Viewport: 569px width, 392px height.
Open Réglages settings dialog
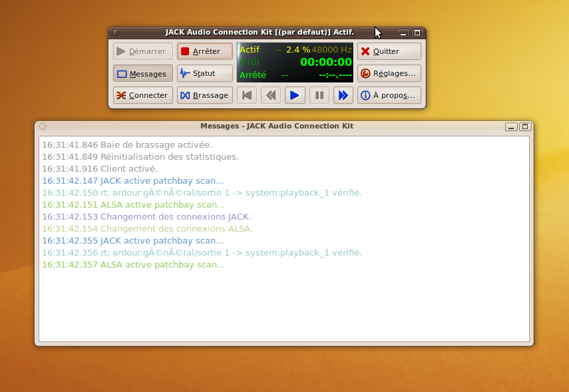coord(389,73)
